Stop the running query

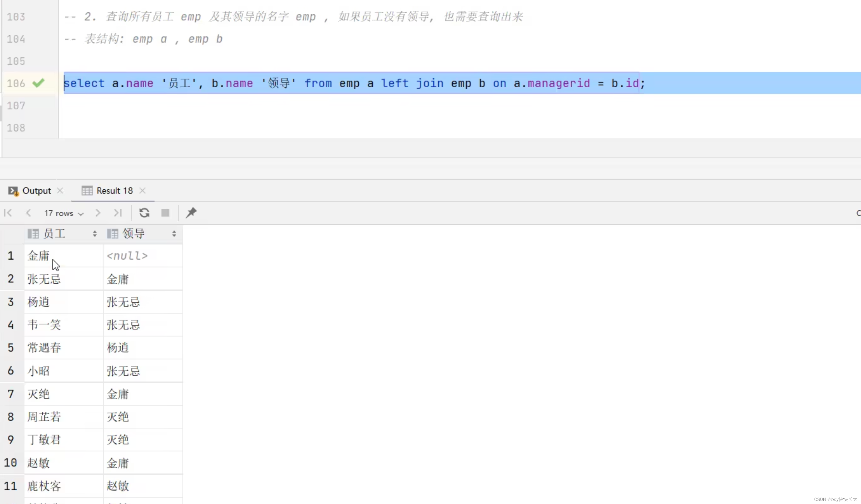pos(165,213)
